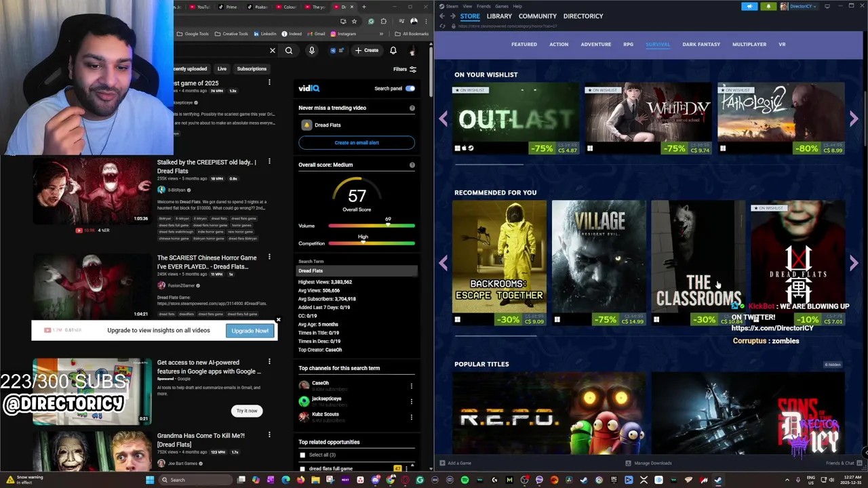Open Spotify from the taskbar

[x=465, y=480]
